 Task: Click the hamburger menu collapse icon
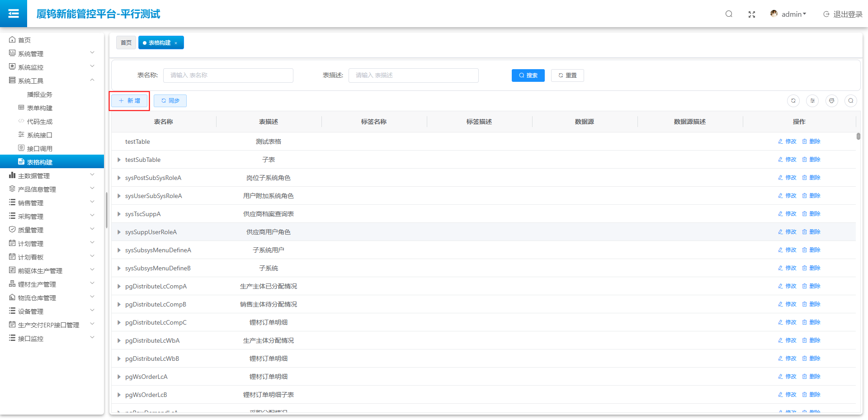click(14, 14)
